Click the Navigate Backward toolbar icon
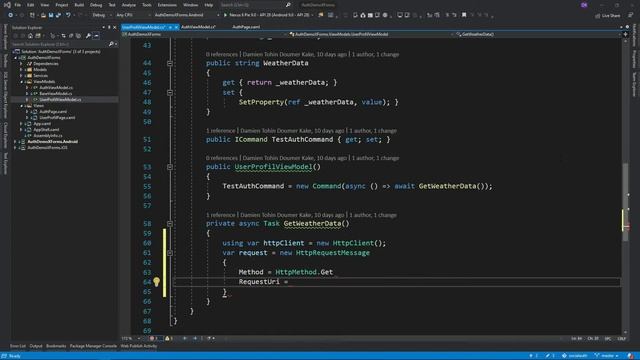Screen dimensions: 640x360 (x=11, y=15)
